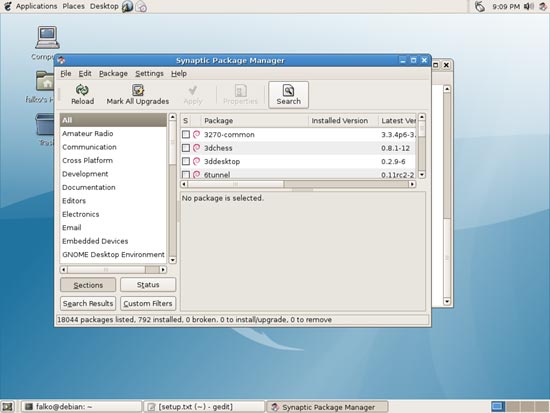The height and width of the screenshot is (413, 550).
Task: Click Debian swirl icon beside 3ddesktop
Action: click(197, 161)
